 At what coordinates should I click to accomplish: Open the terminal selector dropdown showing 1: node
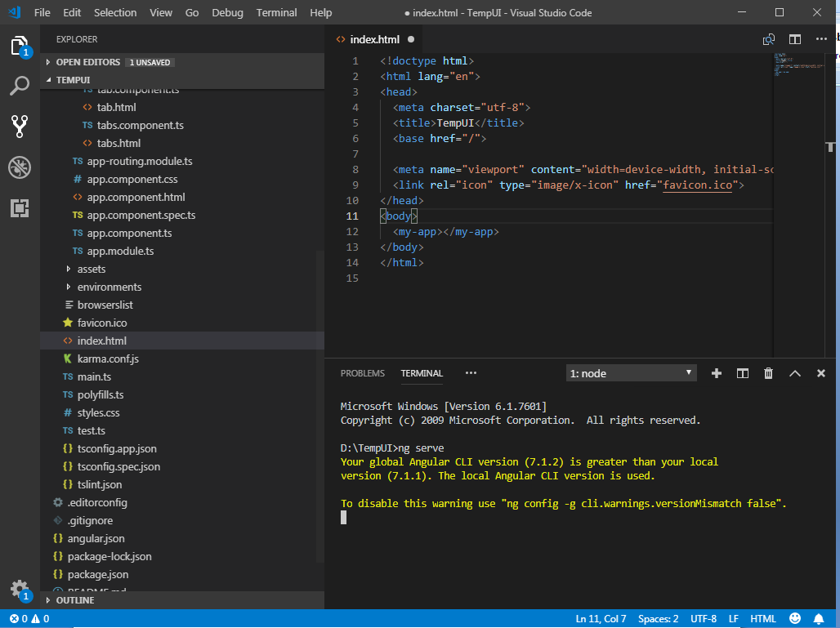coord(631,372)
